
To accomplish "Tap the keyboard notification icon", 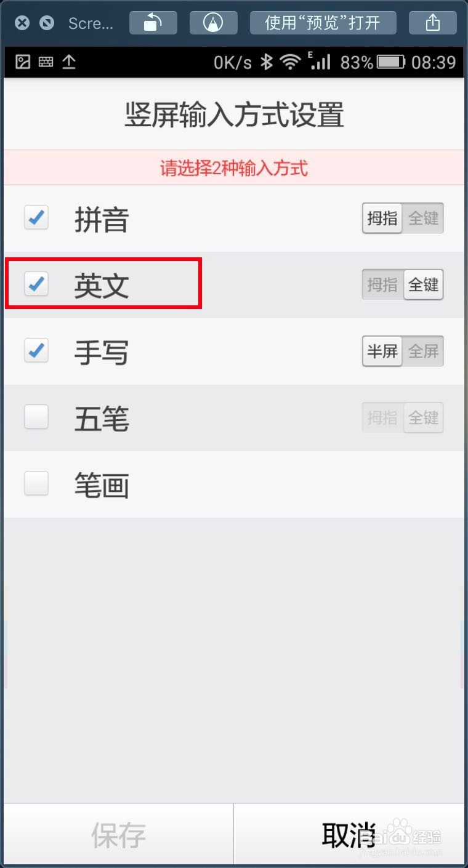I will coord(46,62).
